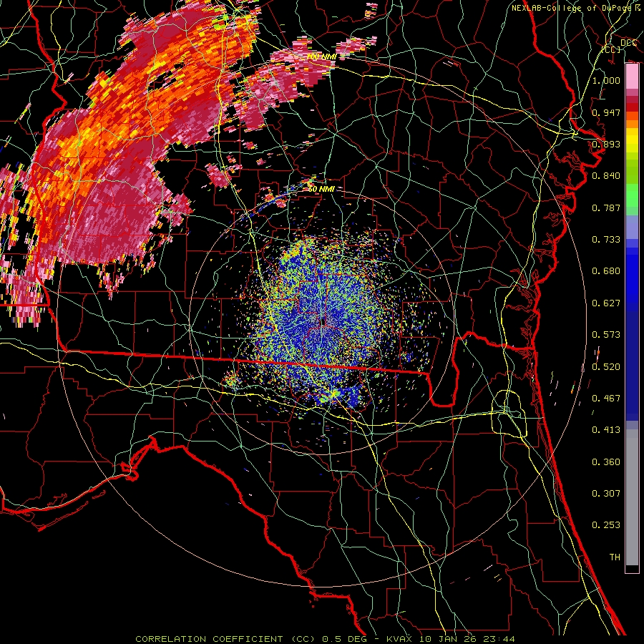Screen dimensions: 644x644
Task: Click the 0.467 scale value
Action: click(606, 399)
